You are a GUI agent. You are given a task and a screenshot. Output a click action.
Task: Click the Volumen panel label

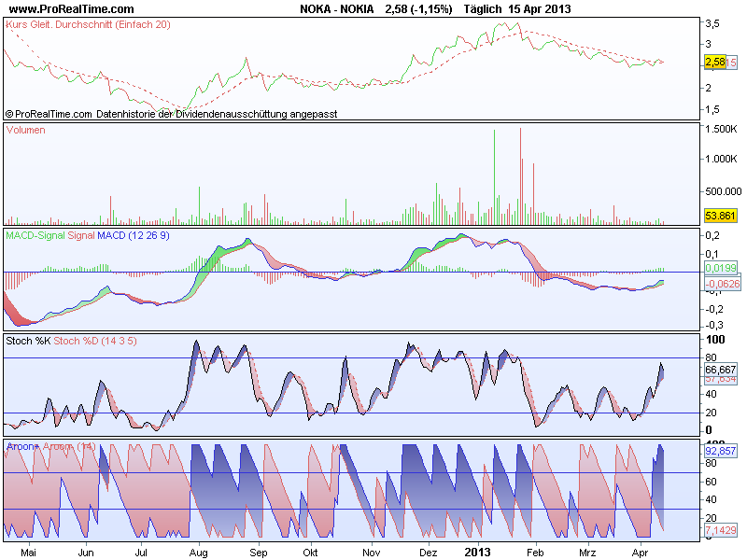26,130
